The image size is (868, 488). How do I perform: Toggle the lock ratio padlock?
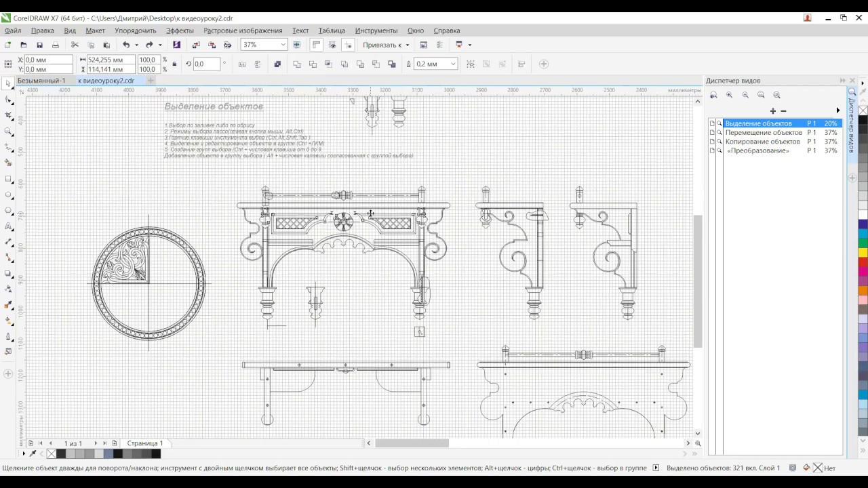pyautogui.click(x=174, y=64)
